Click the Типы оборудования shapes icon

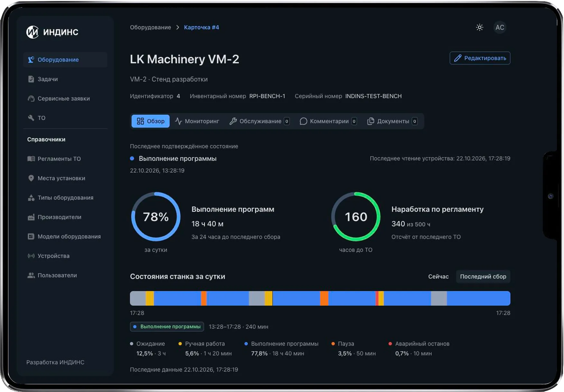pyautogui.click(x=31, y=197)
